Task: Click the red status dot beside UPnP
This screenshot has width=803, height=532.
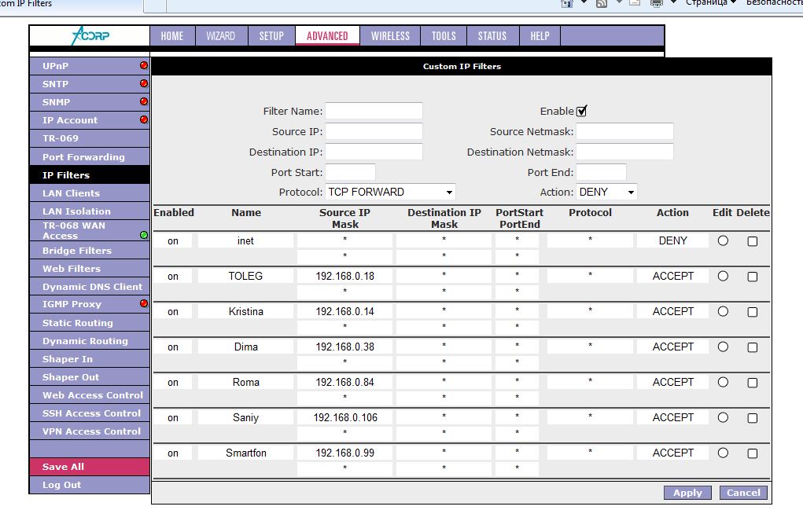Action: (144, 66)
